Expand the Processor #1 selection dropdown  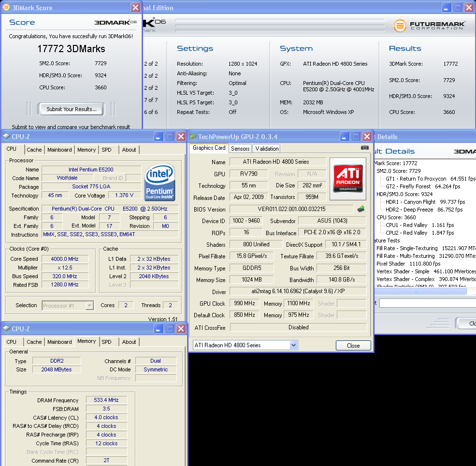tap(89, 305)
